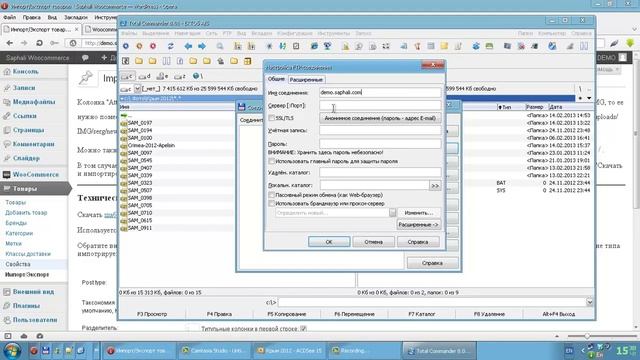The height and width of the screenshot is (360, 640).
Task: Select drive d button in the drive bar
Action: 144,76
